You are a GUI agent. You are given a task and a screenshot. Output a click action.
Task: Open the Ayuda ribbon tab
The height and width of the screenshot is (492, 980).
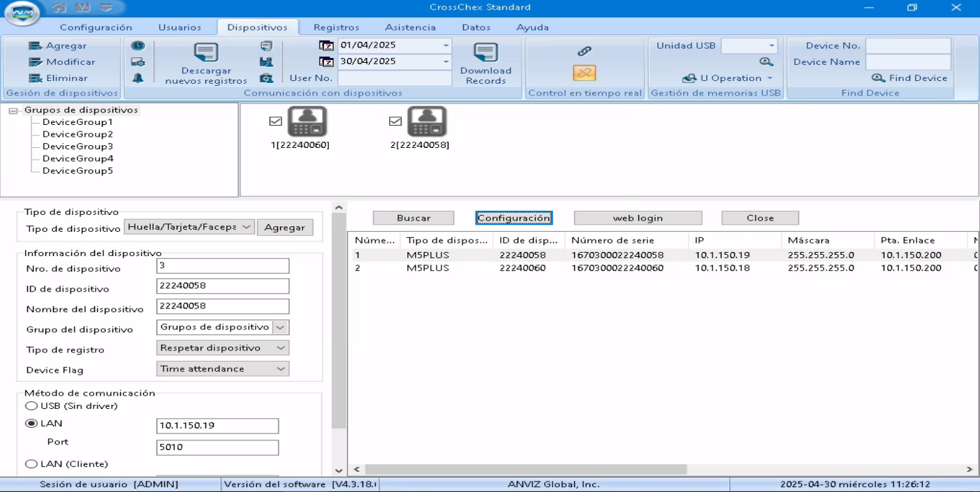tap(532, 27)
